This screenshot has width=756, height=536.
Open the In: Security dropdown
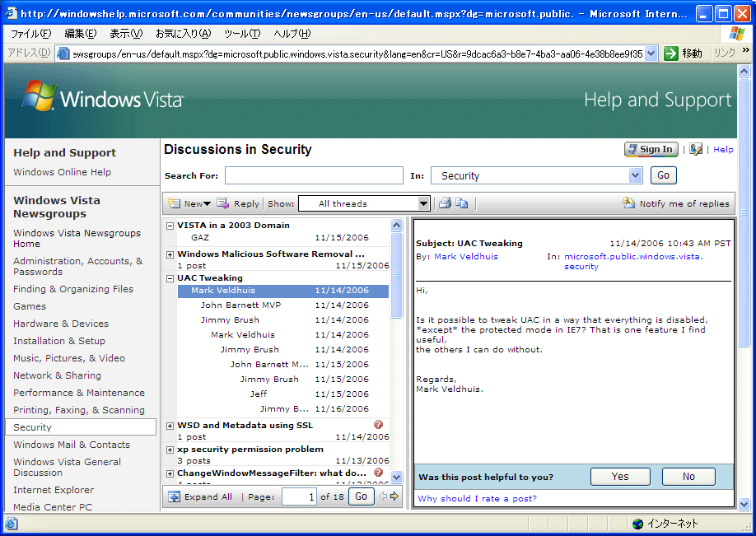[x=636, y=175]
